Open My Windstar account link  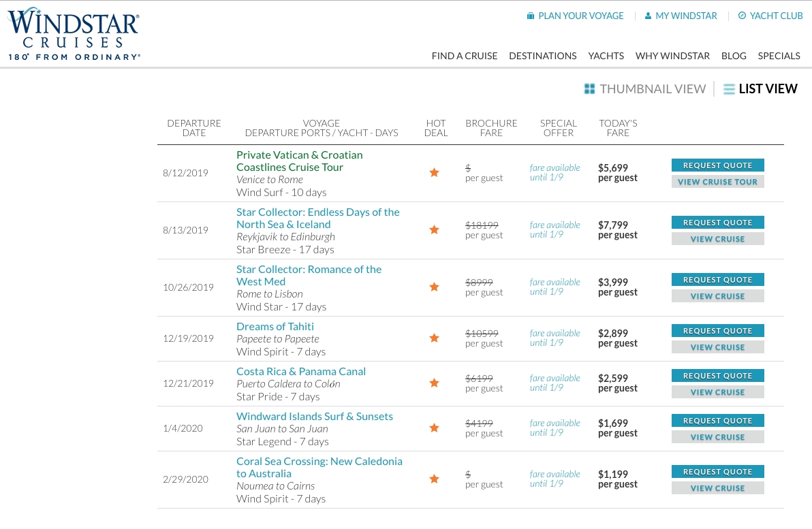686,16
